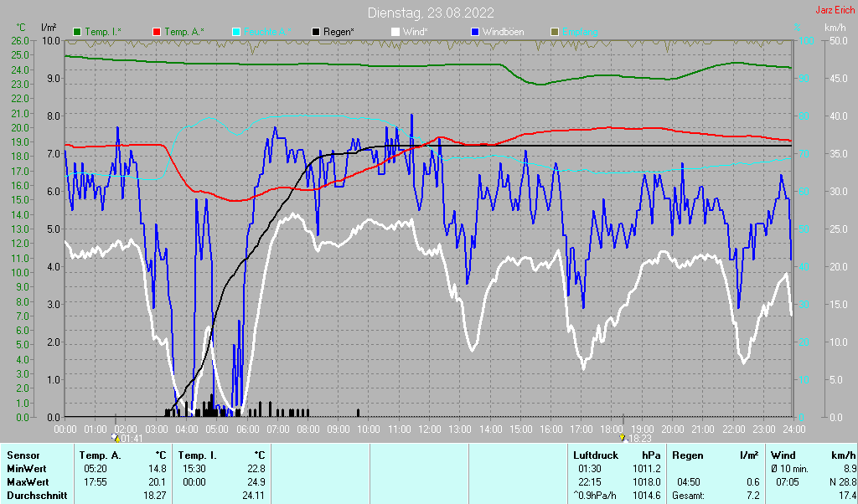Screen dimensions: 858x504
Task: Click the sunrise marker at 01:41
Action: tap(116, 437)
